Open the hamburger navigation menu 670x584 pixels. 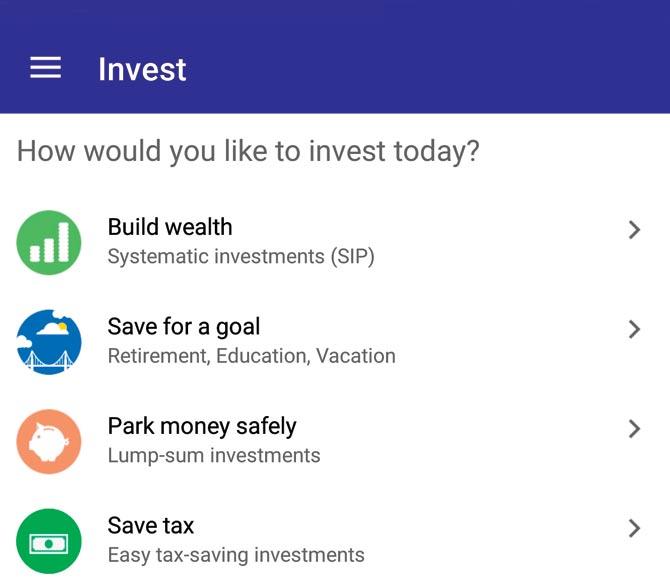pos(45,67)
